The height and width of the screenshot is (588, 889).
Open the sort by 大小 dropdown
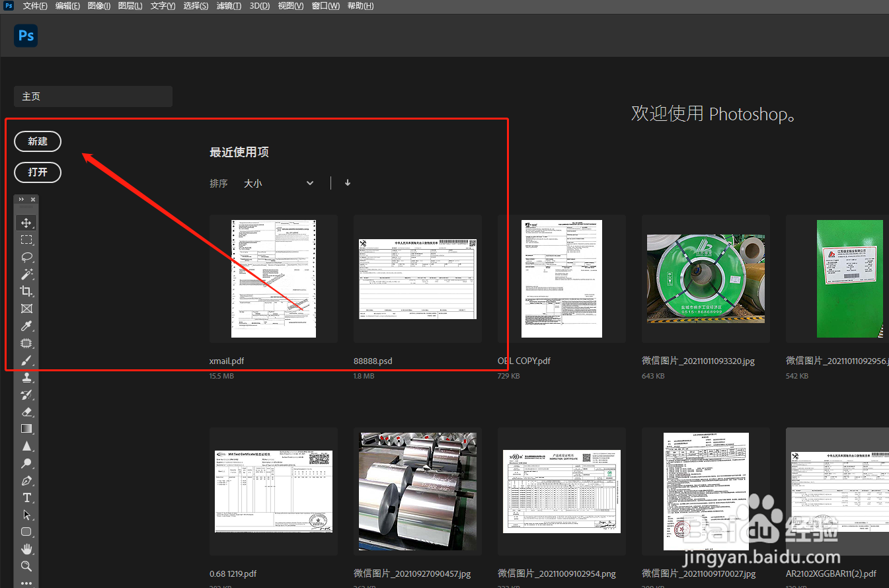click(278, 183)
